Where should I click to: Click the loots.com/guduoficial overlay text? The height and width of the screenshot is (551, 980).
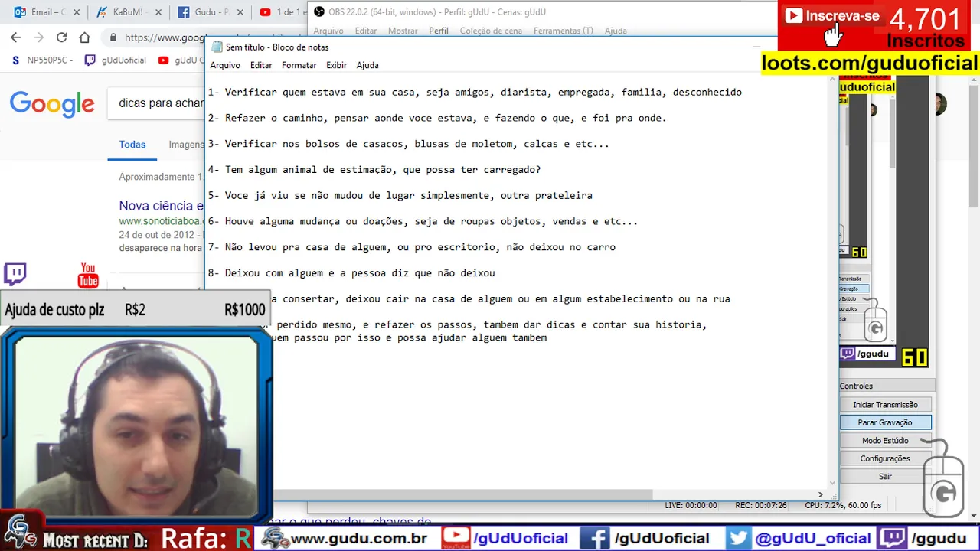click(x=870, y=63)
